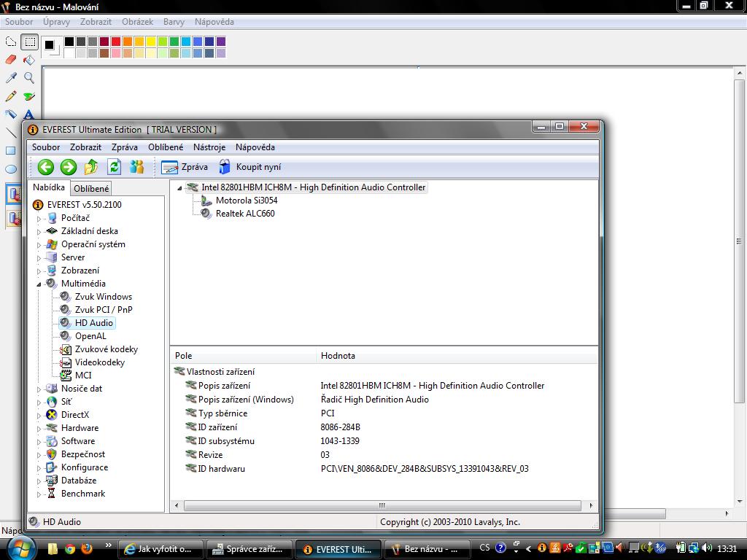Open the EVEREST Soubor menu

(x=46, y=147)
